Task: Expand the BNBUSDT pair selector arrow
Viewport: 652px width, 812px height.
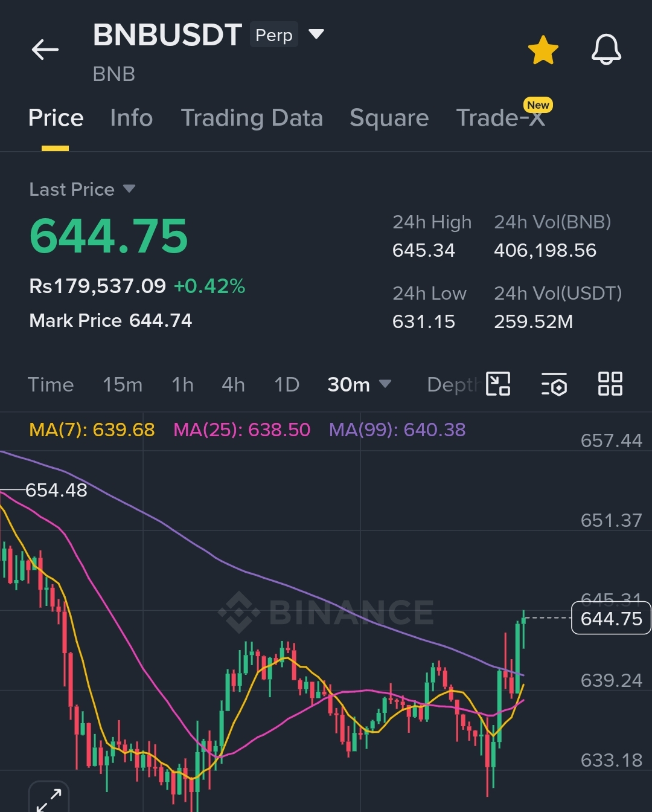Action: click(x=316, y=34)
